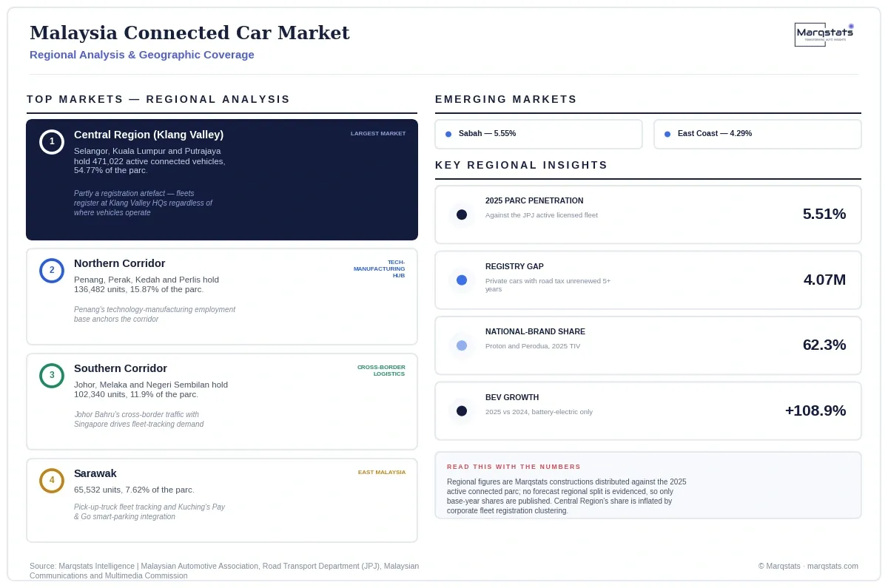The image size is (888, 588).
Task: Click the KEY REGIONAL INSIGHTS heading
Action: coord(522,165)
